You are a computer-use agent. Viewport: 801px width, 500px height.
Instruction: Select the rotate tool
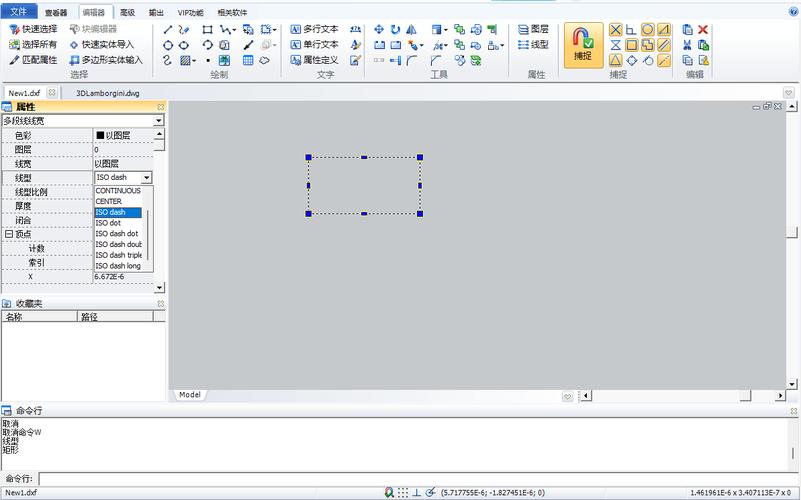pyautogui.click(x=395, y=30)
